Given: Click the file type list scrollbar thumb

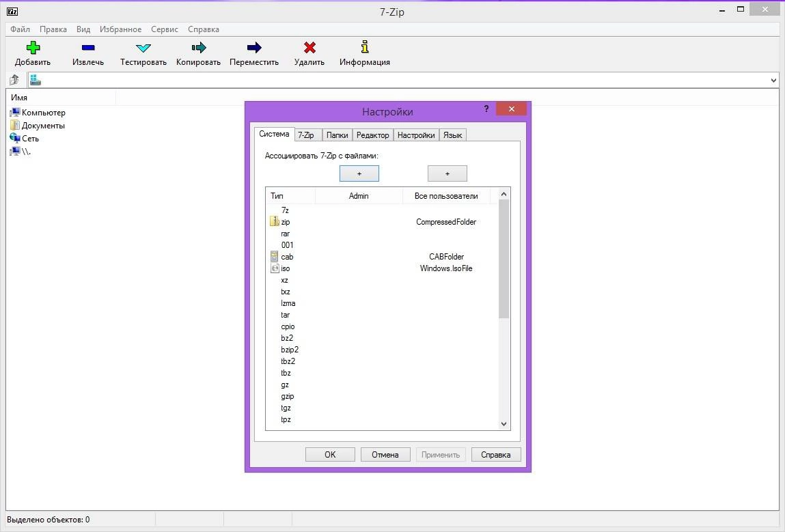Looking at the screenshot, I should (x=504, y=259).
